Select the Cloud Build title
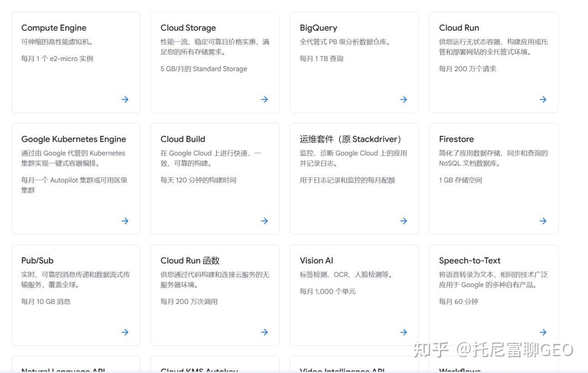Viewport: 588px width, 373px height. pos(183,139)
